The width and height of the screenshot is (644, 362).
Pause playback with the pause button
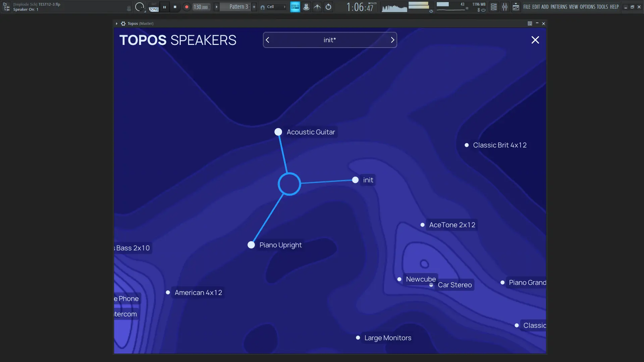coord(164,7)
